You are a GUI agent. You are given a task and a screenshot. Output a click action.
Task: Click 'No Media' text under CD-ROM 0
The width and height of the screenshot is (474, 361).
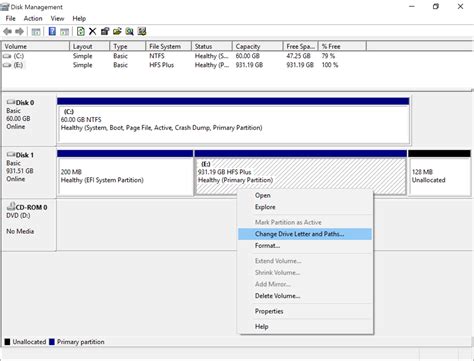pos(20,231)
